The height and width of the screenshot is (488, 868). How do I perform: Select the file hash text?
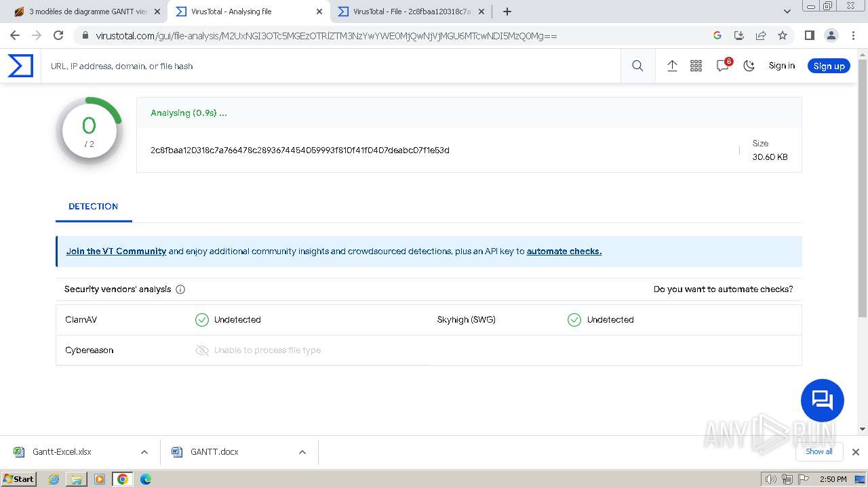tap(300, 150)
